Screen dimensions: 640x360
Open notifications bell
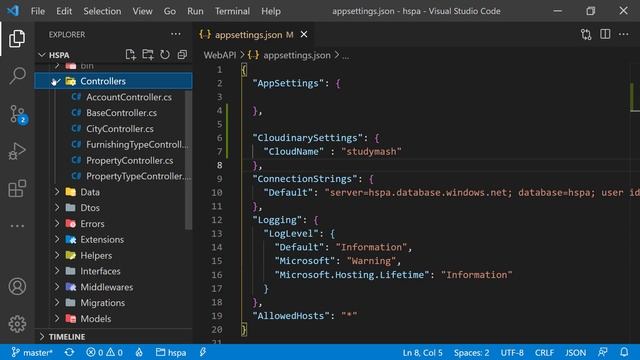[624, 352]
